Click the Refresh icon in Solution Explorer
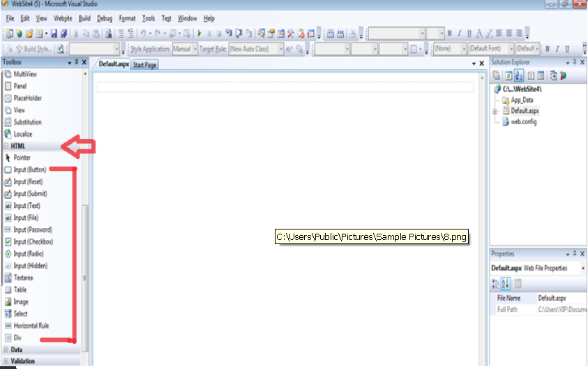 (508, 76)
